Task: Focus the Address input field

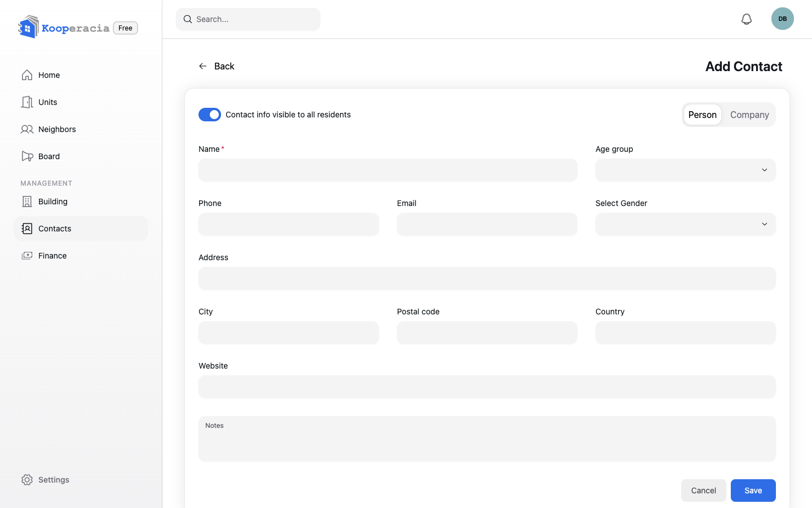Action: pyautogui.click(x=487, y=278)
